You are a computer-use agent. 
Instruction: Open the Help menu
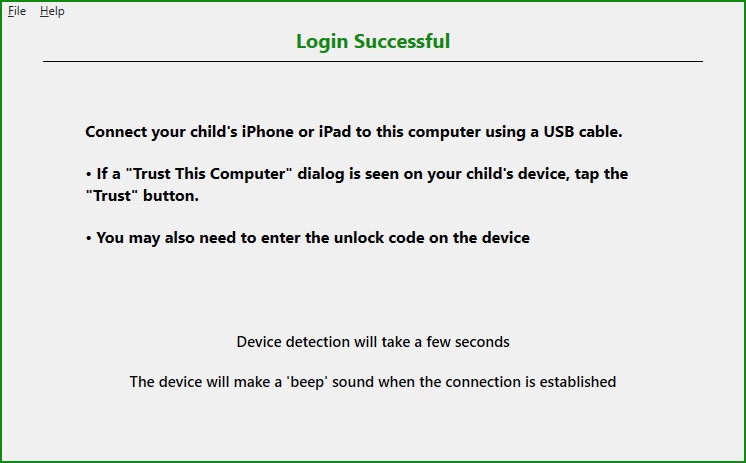coord(52,11)
